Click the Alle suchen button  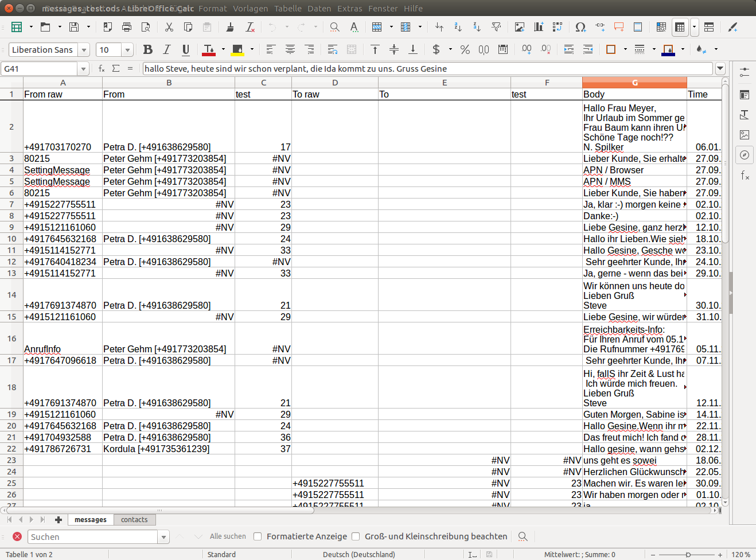coord(228,536)
